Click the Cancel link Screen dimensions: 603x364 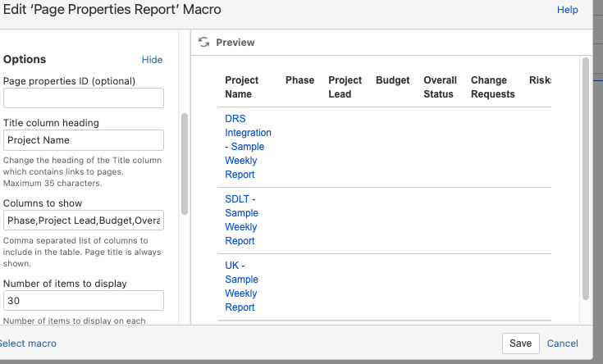[562, 344]
